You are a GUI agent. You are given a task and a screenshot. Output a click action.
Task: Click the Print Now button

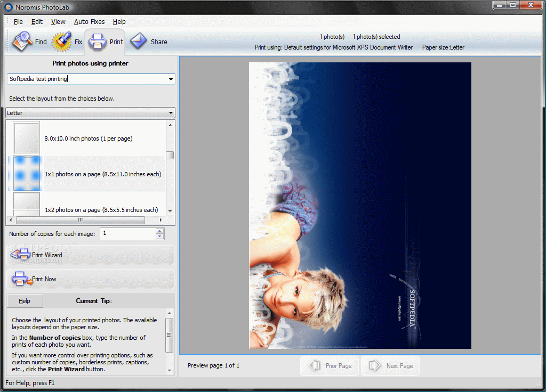(x=90, y=279)
